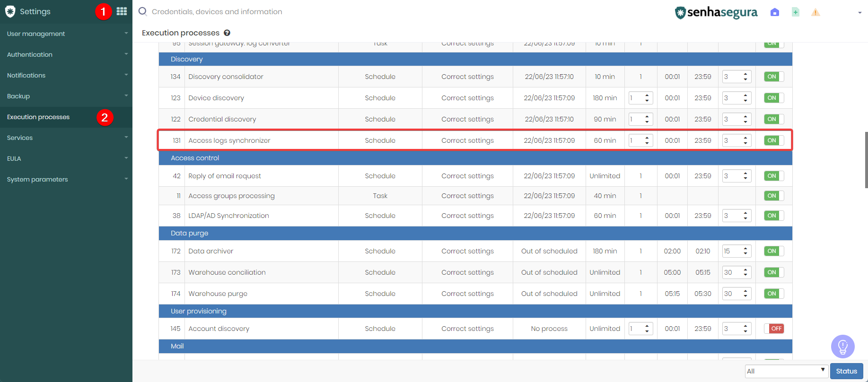The height and width of the screenshot is (382, 868).
Task: Toggle Credential discovery process switch
Action: [774, 119]
